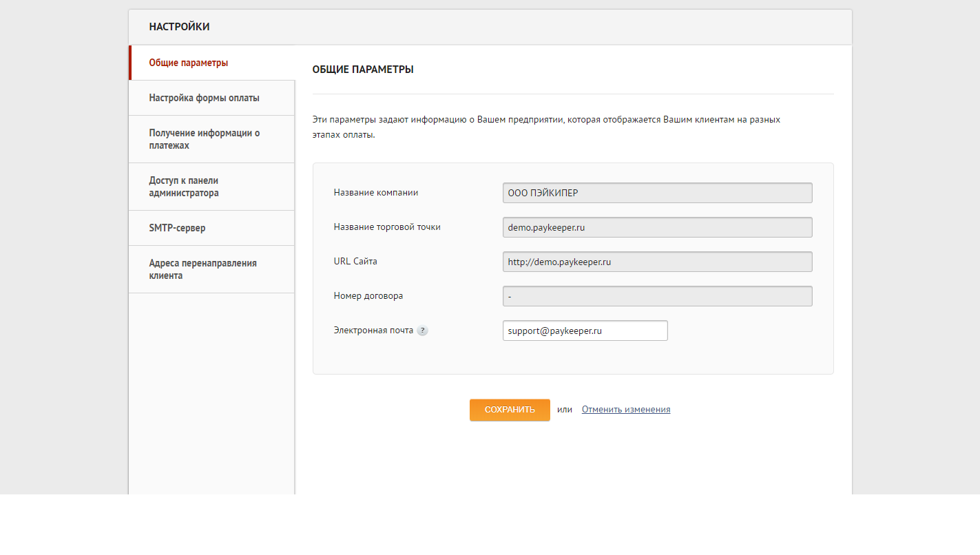Image resolution: width=980 pixels, height=555 pixels.
Task: Open the help tooltip next to Электронная почта
Action: [x=423, y=330]
